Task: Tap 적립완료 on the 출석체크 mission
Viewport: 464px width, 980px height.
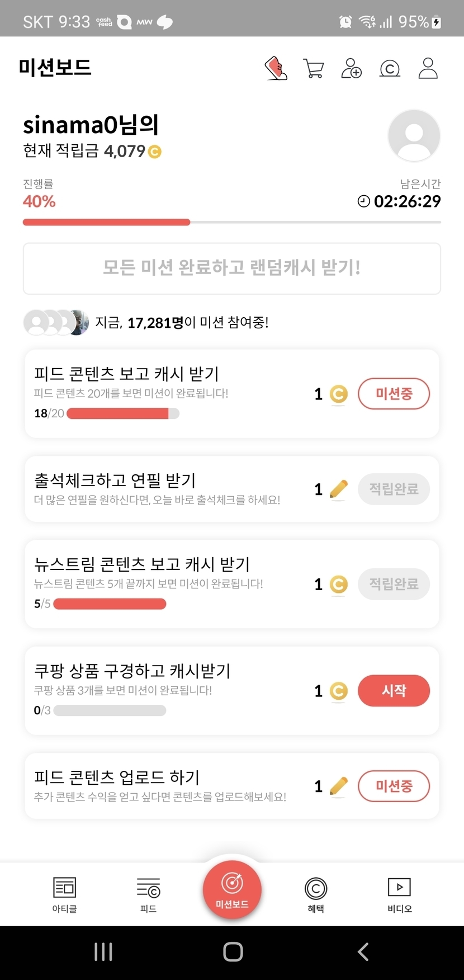Action: coord(394,489)
